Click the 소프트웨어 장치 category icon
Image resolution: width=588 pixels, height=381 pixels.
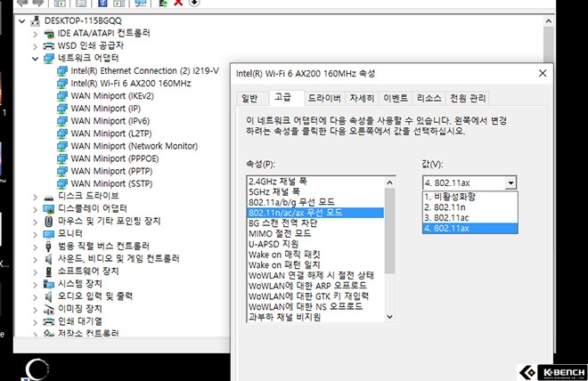click(48, 272)
